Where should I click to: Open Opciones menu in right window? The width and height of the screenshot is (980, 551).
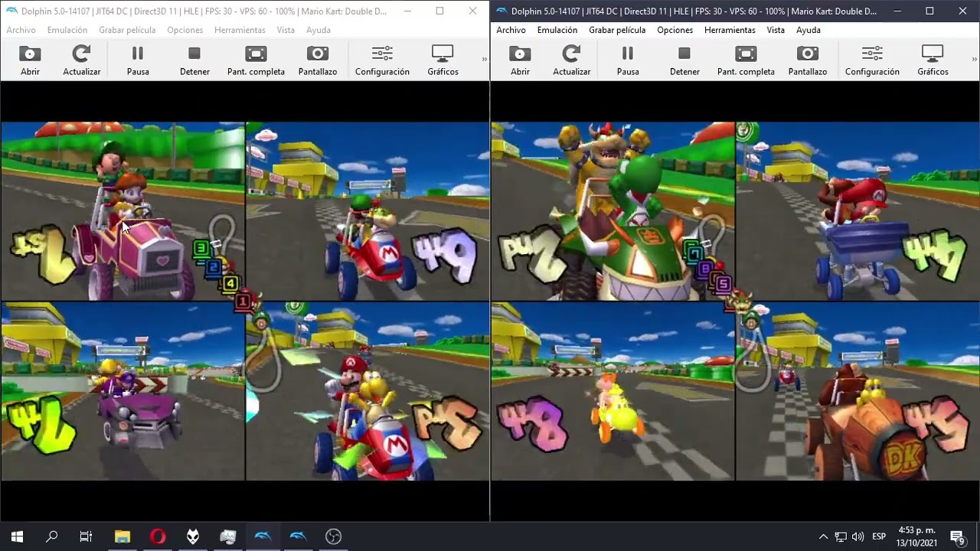click(675, 30)
